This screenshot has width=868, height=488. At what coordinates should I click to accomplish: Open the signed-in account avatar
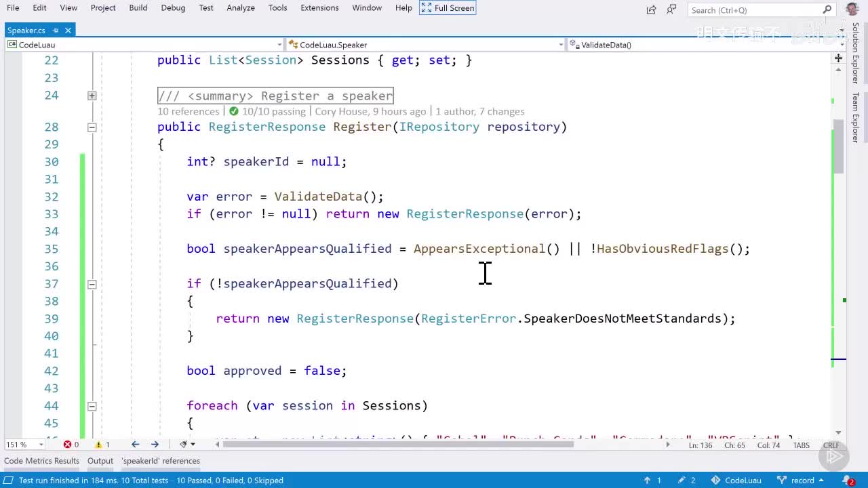852,9
